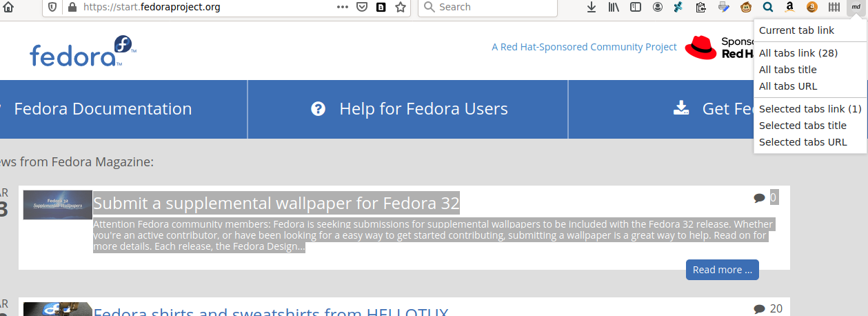The height and width of the screenshot is (316, 868).
Task: Click the clipboard extension icon
Action: [x=702, y=7]
